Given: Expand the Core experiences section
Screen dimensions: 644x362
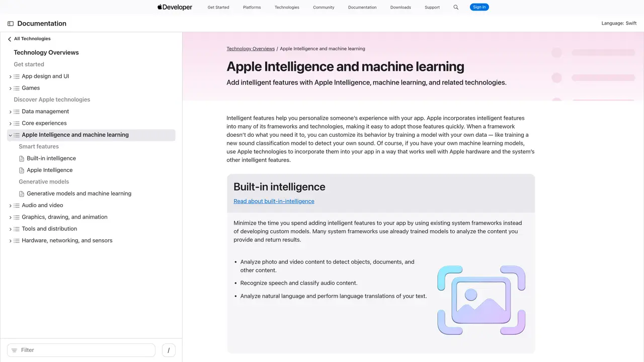Looking at the screenshot, I should 10,124.
